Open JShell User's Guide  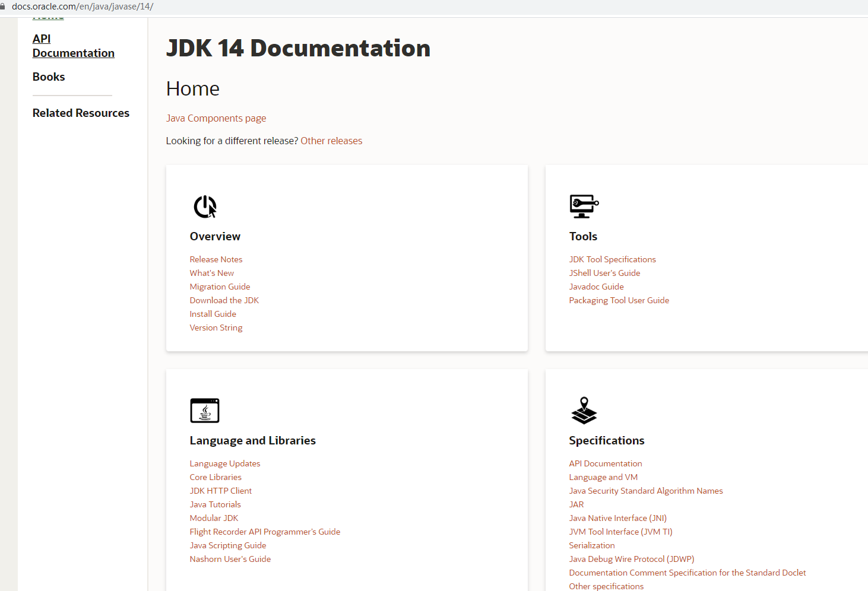[604, 273]
